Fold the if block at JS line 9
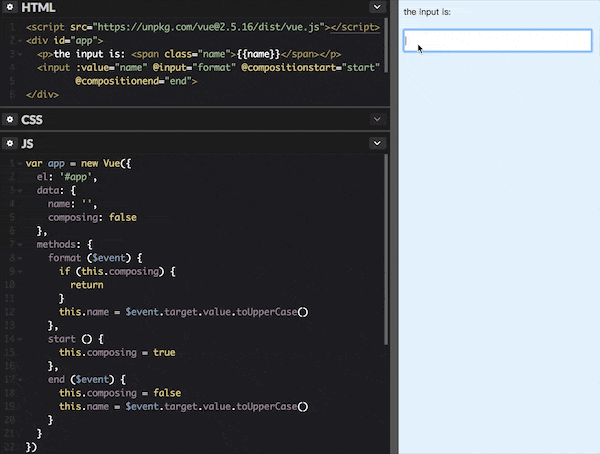Viewport: 600px width, 454px height. coord(20,272)
